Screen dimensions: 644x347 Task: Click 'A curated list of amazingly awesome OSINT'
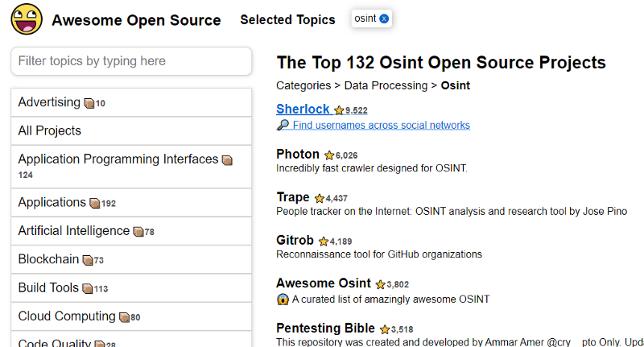tap(390, 299)
